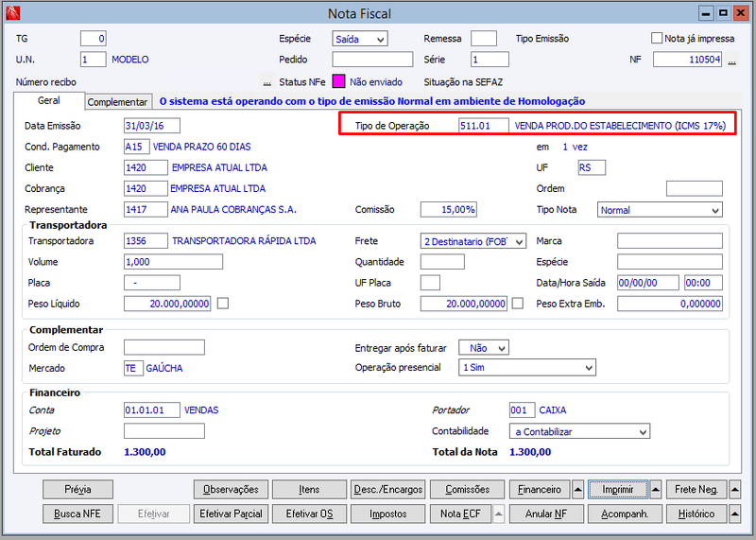The width and height of the screenshot is (756, 540).
Task: Click the red application icon in title bar
Action: [12, 13]
